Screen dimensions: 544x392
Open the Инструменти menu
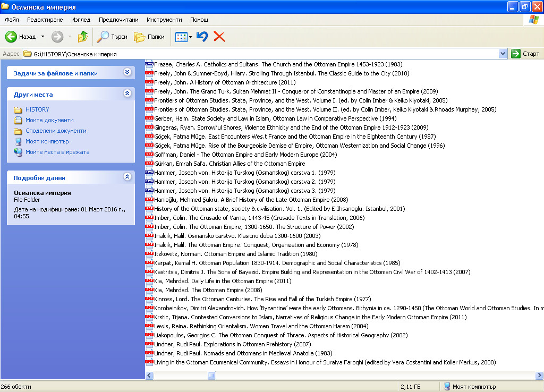pos(164,20)
